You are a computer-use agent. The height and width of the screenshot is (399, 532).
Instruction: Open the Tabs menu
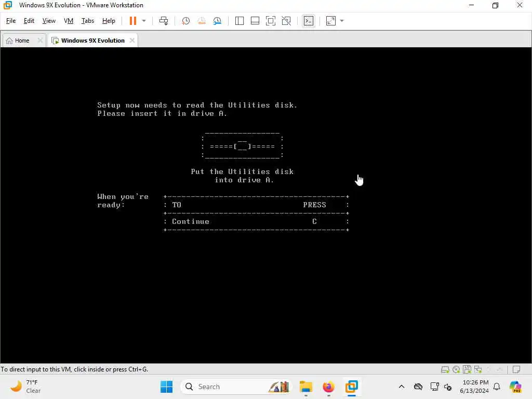87,21
